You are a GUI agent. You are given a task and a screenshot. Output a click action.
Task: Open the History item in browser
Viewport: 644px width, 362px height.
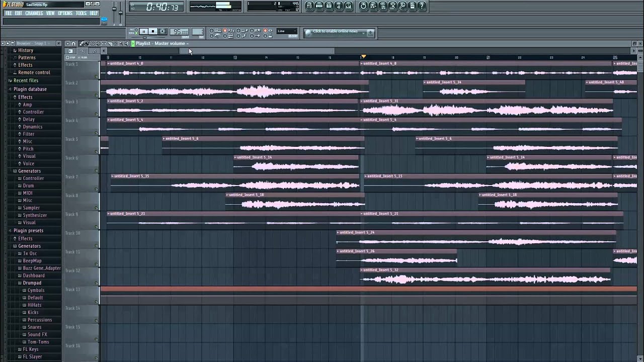click(25, 50)
